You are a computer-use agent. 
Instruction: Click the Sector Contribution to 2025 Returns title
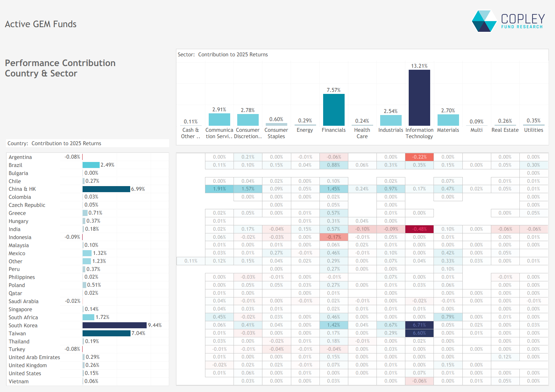223,55
